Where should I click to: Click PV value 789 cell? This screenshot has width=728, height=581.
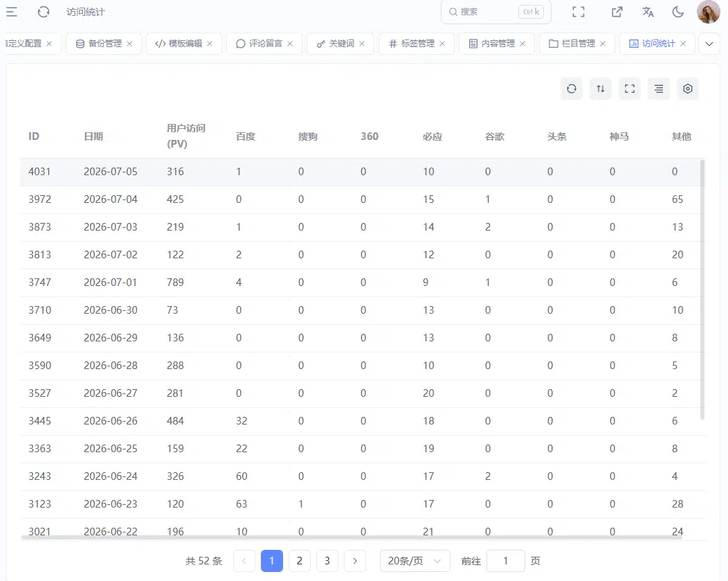pos(176,283)
